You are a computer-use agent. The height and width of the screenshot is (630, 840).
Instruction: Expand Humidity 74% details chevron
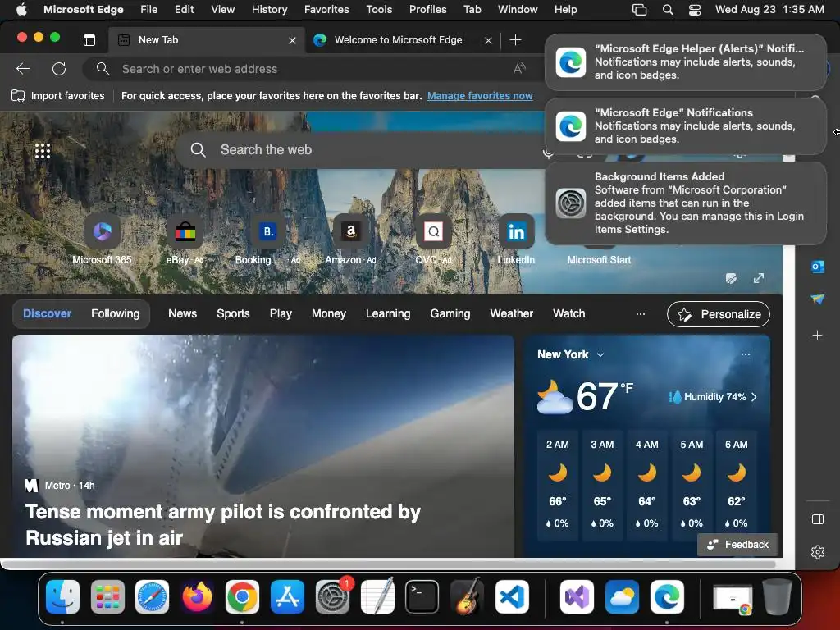click(x=755, y=397)
